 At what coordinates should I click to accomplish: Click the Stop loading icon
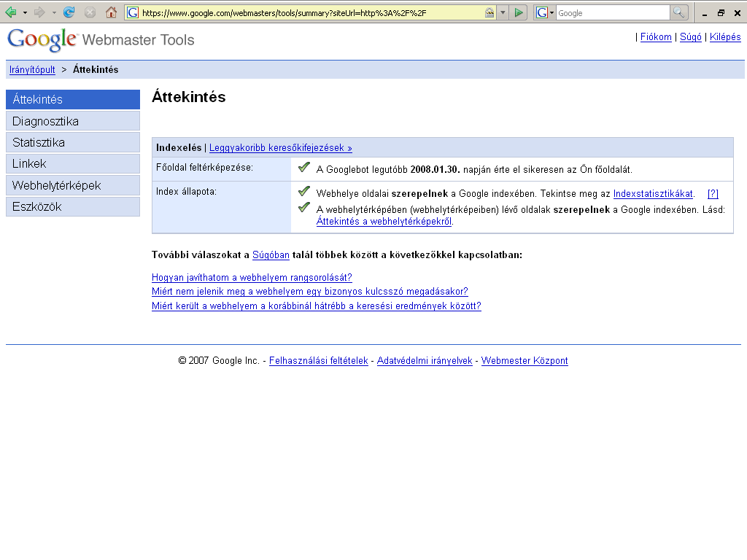pos(90,12)
